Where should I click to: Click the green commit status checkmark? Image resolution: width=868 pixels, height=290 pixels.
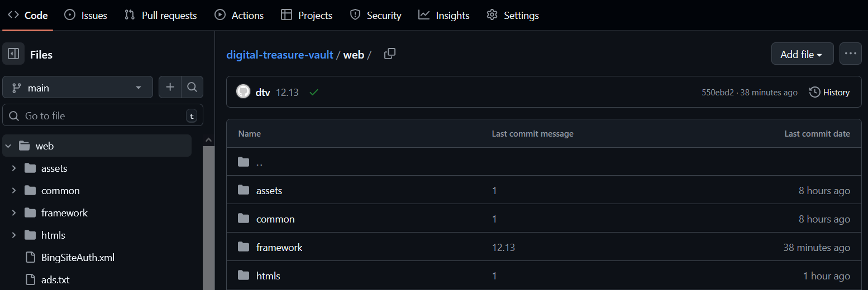314,93
